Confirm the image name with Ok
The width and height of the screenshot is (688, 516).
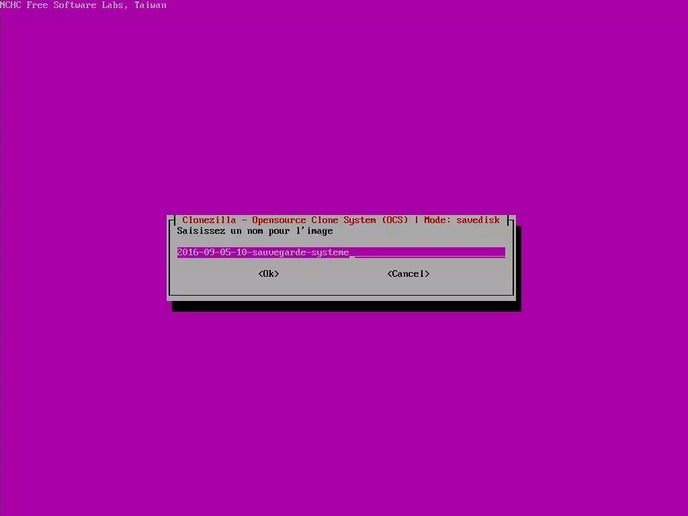(x=269, y=274)
